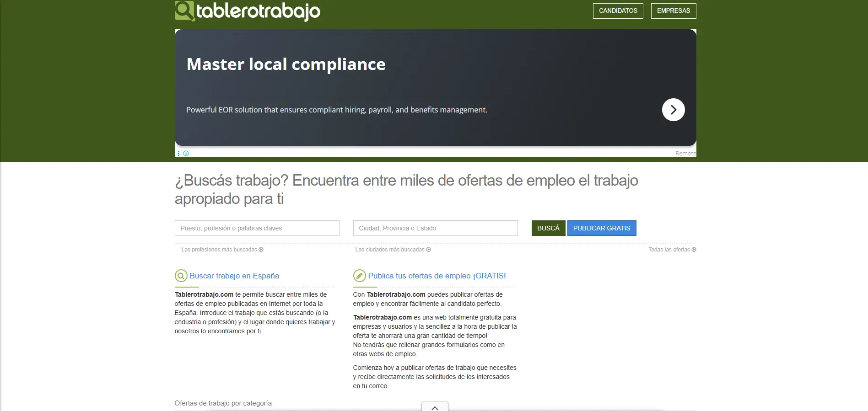This screenshot has width=868, height=411.
Task: Click the BUSCÁ search button
Action: tap(548, 228)
